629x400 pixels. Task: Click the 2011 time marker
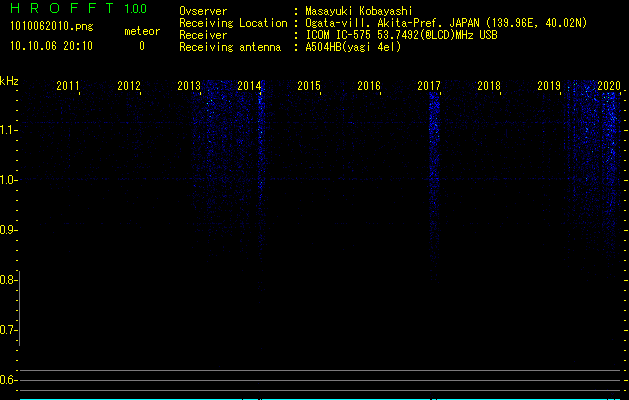point(67,85)
